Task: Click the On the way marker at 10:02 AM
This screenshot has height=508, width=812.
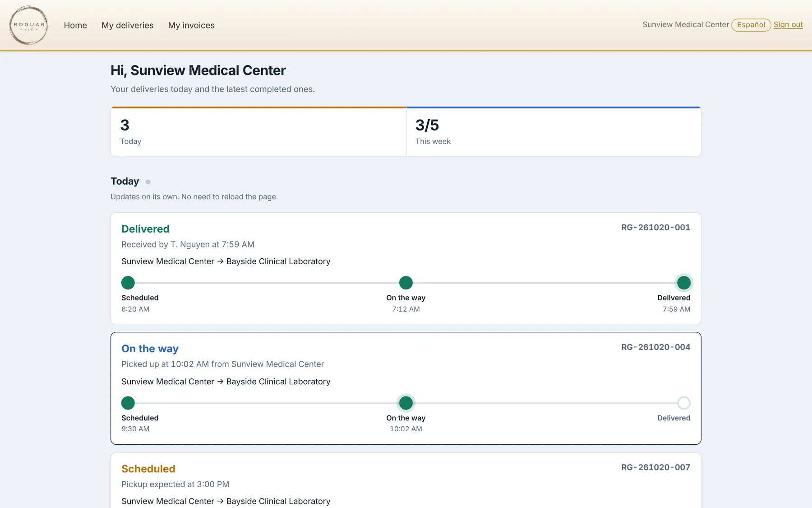Action: coord(406,403)
